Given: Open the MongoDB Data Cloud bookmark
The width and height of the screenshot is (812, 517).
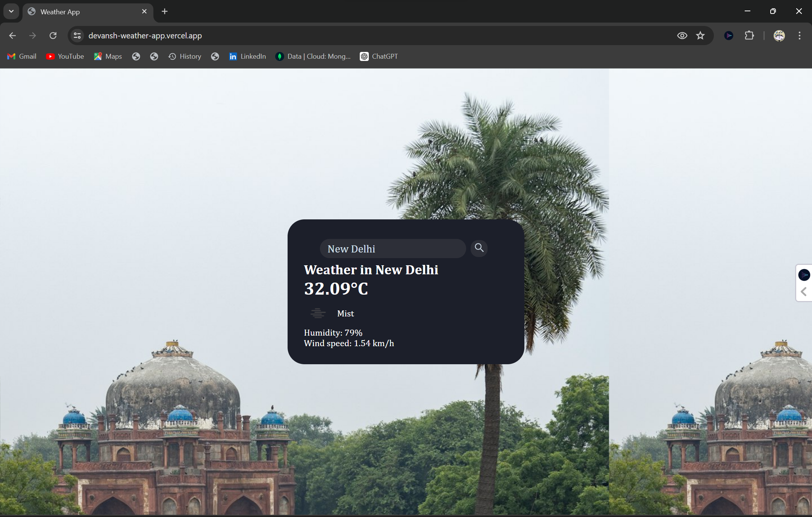Looking at the screenshot, I should 313,56.
